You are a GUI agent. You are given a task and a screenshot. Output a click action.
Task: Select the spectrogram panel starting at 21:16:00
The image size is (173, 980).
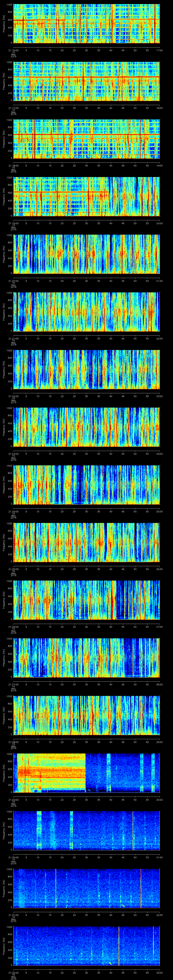tap(87, 24)
